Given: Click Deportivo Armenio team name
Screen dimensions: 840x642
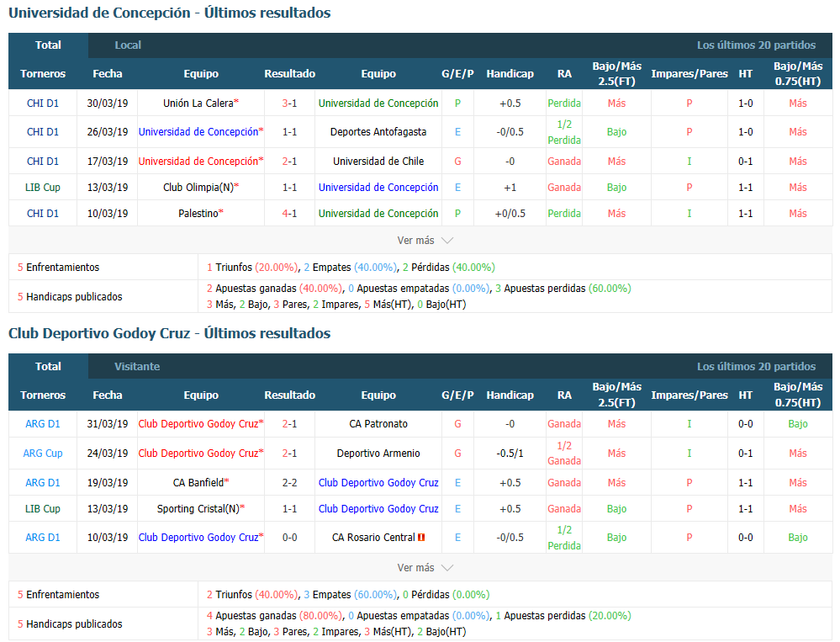Looking at the screenshot, I should click(378, 453).
